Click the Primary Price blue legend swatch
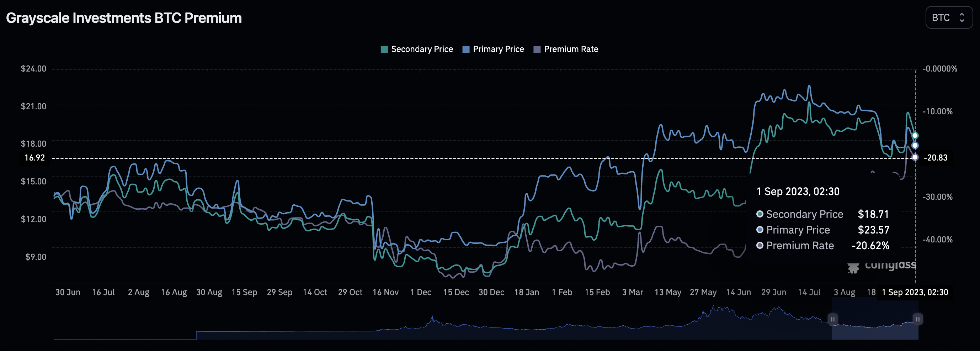This screenshot has height=351, width=980. pos(466,49)
